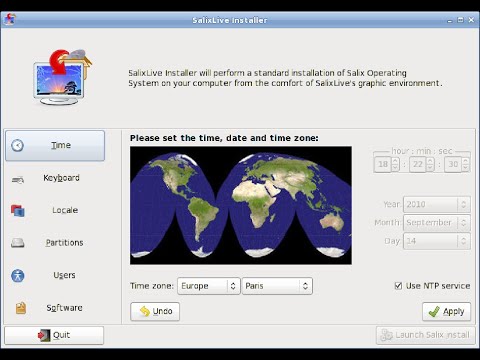The width and height of the screenshot is (480, 360).
Task: Click the title bar application icon
Action: coord(10,20)
